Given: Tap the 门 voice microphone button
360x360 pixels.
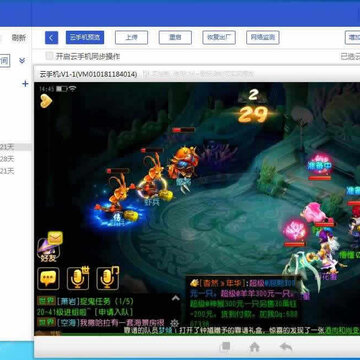Looking at the screenshot, I should coord(107,278).
